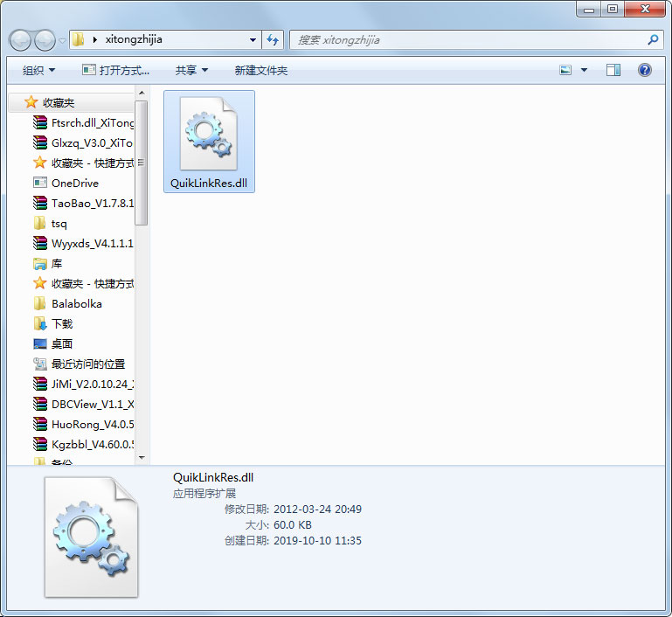Click the 收藏夹 header in sidebar
The width and height of the screenshot is (672, 617).
pyautogui.click(x=59, y=103)
